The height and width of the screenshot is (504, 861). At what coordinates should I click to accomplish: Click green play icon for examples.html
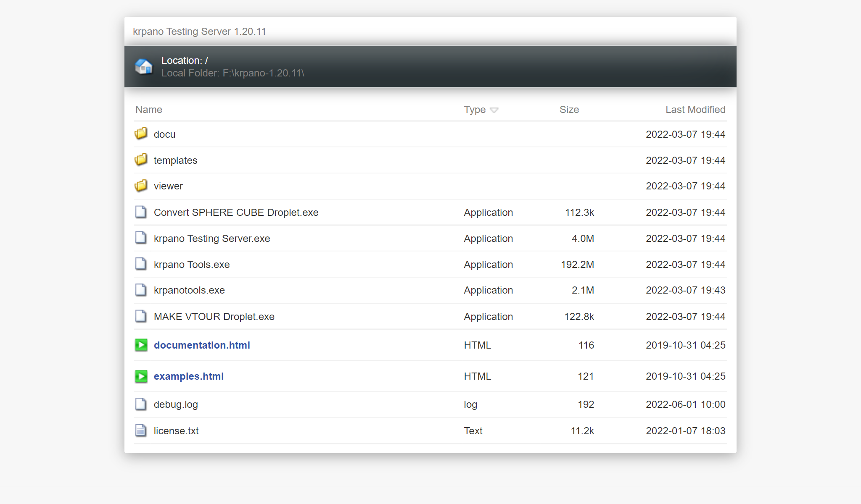coord(141,376)
